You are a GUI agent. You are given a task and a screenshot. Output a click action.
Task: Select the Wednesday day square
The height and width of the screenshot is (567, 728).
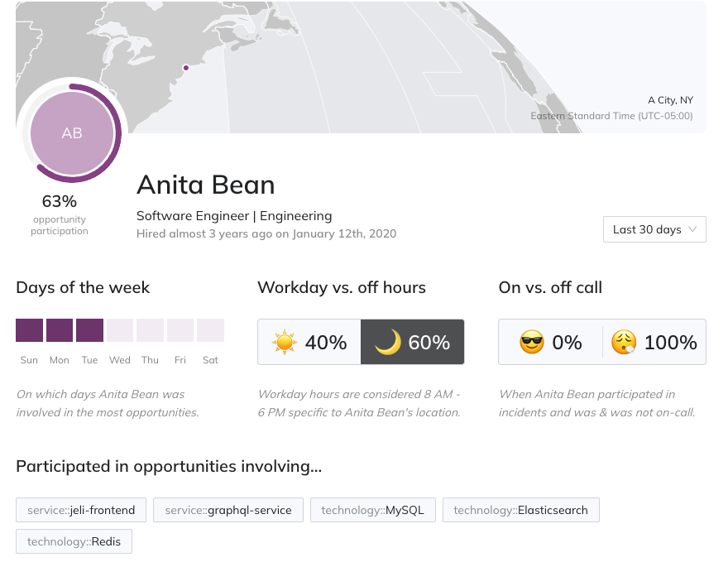tap(120, 330)
